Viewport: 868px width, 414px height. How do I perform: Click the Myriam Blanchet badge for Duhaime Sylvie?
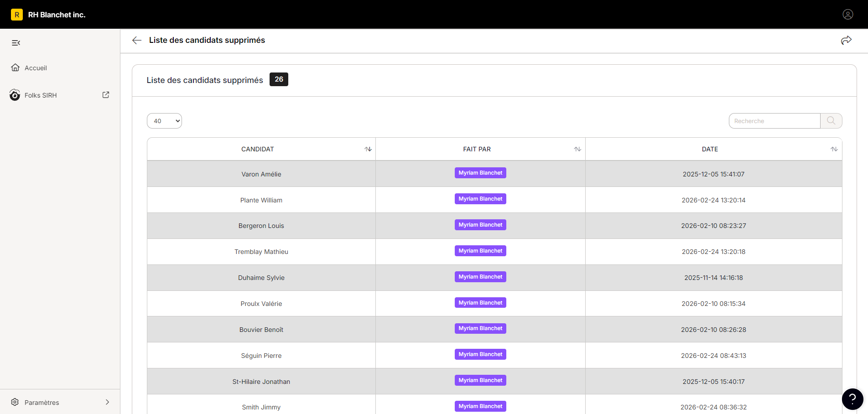tap(480, 277)
